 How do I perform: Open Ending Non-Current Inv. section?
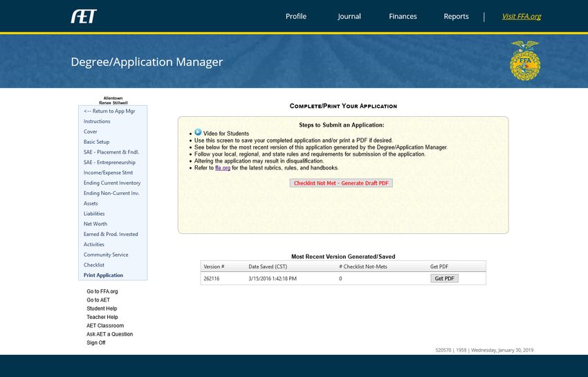111,193
